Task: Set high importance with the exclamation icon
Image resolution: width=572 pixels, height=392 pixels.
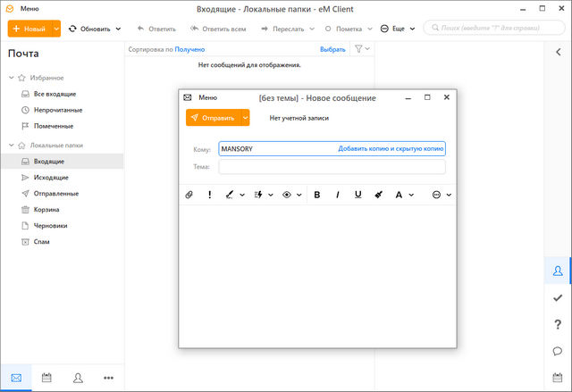Action: (210, 194)
